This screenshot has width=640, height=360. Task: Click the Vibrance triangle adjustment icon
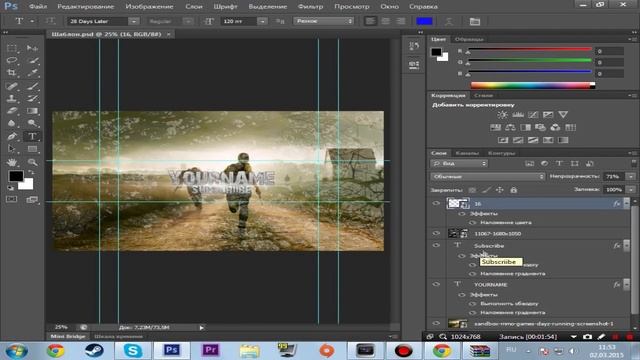click(563, 115)
